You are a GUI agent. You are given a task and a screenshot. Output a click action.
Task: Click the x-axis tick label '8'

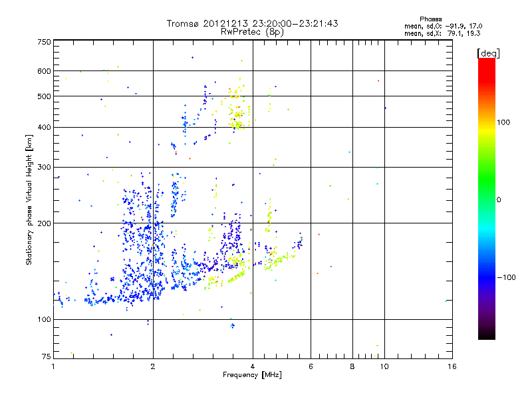click(352, 366)
